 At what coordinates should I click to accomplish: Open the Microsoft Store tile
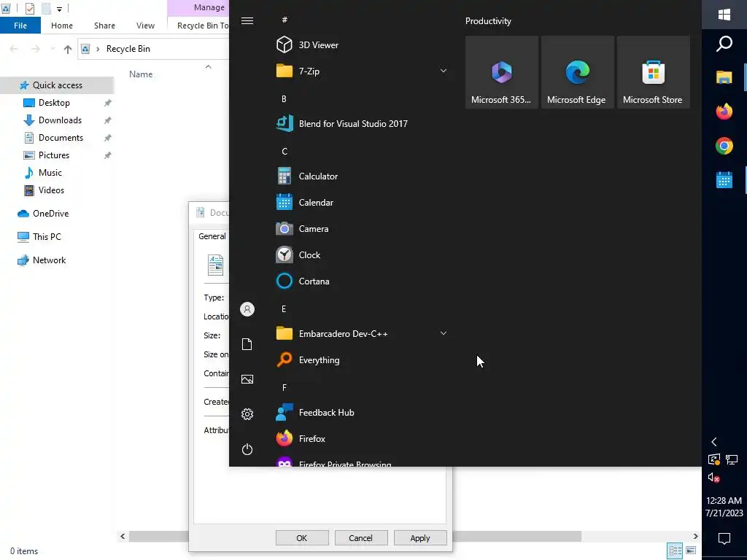tap(653, 72)
